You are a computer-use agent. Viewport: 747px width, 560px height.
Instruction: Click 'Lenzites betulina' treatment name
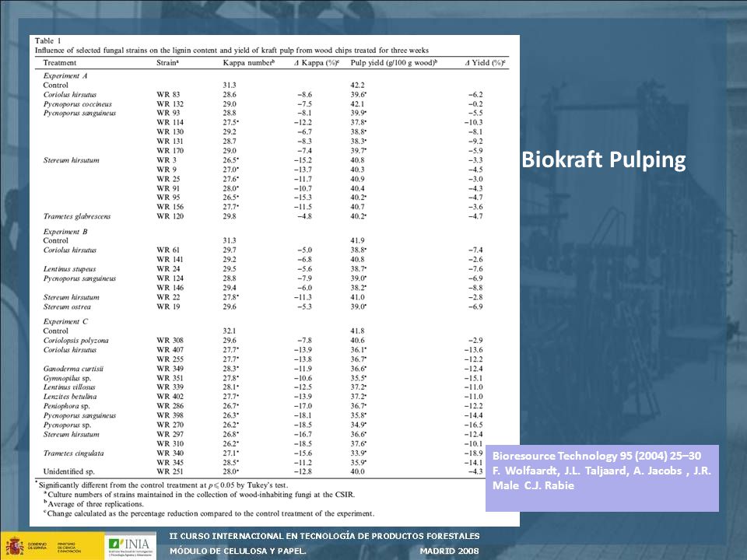(x=69, y=397)
